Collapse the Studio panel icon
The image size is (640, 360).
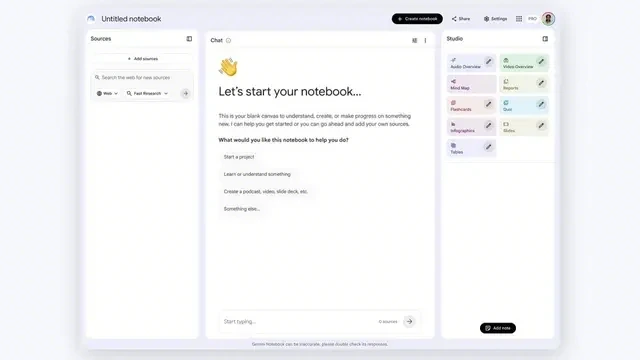[545, 39]
